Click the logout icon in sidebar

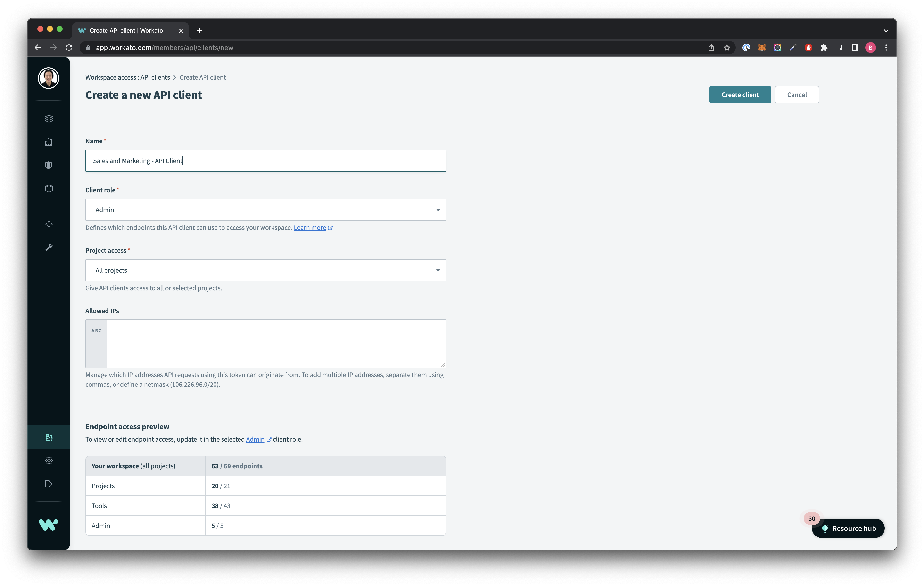pyautogui.click(x=49, y=484)
